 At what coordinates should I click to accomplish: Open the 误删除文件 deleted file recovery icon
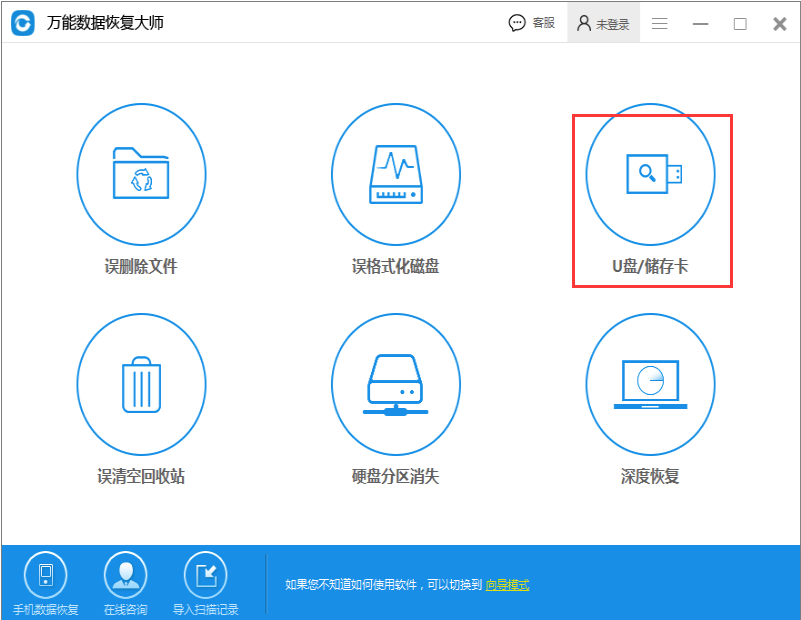(141, 174)
